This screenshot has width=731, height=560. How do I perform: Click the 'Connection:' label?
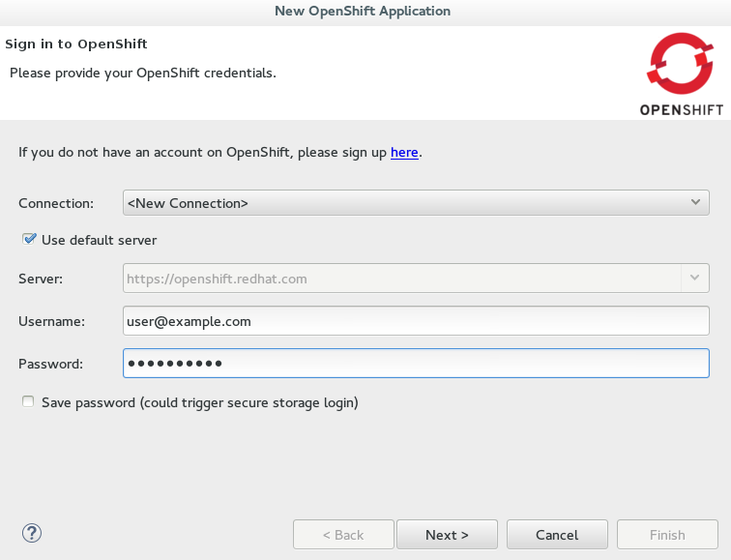[56, 203]
